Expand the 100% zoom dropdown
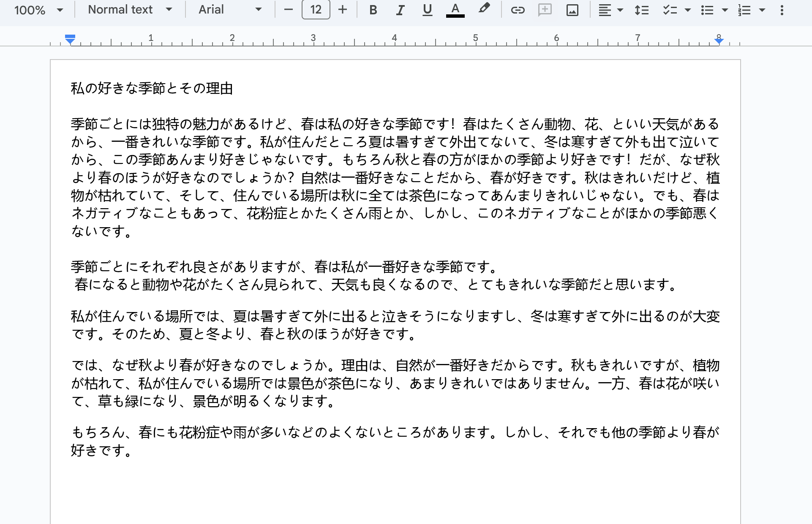 [x=38, y=10]
